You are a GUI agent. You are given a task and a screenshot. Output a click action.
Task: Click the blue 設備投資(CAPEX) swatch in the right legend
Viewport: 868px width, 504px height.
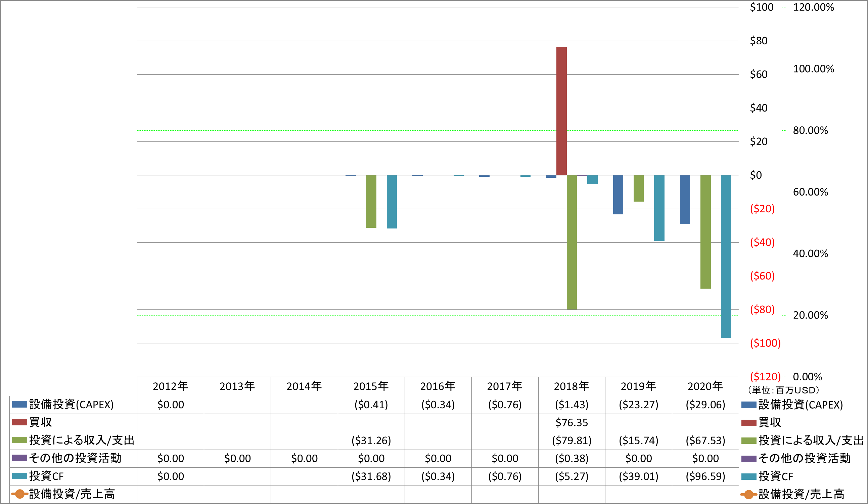click(749, 405)
